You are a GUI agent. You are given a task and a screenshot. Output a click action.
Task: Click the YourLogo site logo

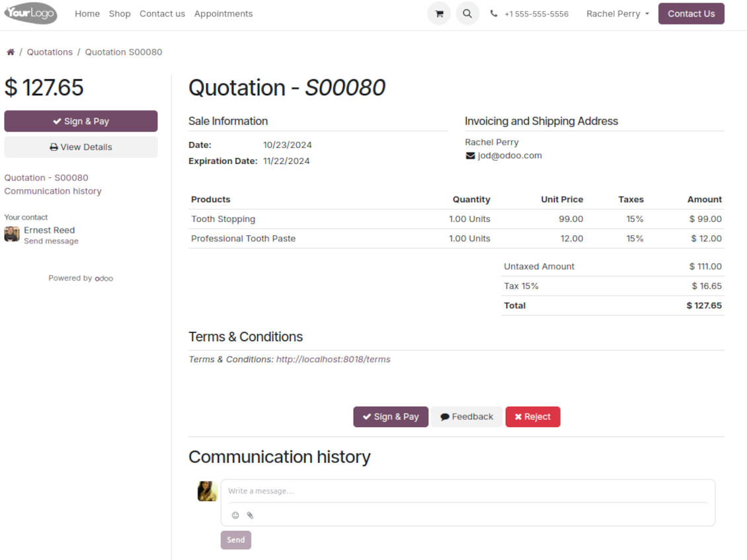[31, 14]
